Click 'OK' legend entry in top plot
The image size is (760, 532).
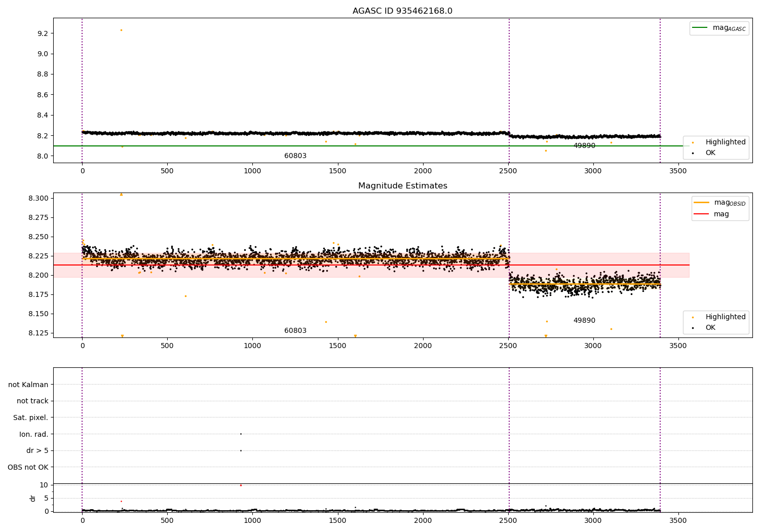(704, 153)
